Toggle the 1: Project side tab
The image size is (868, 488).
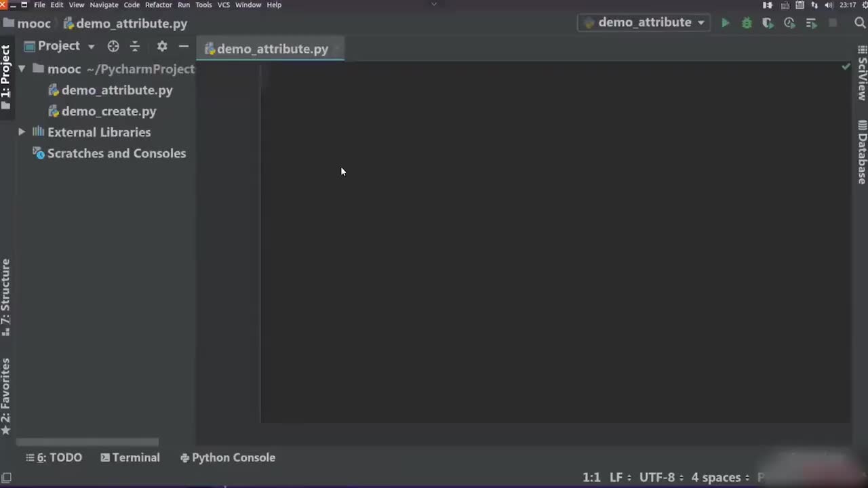[6, 77]
